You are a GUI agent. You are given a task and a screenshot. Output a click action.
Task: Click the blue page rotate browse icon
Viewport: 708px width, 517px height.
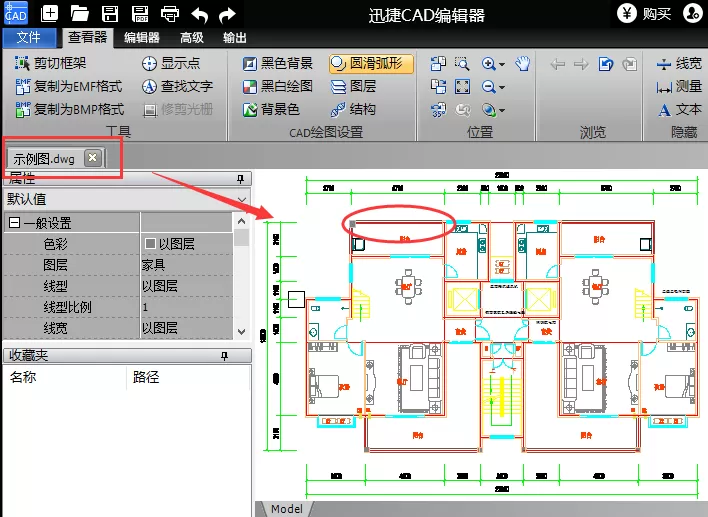(x=606, y=64)
